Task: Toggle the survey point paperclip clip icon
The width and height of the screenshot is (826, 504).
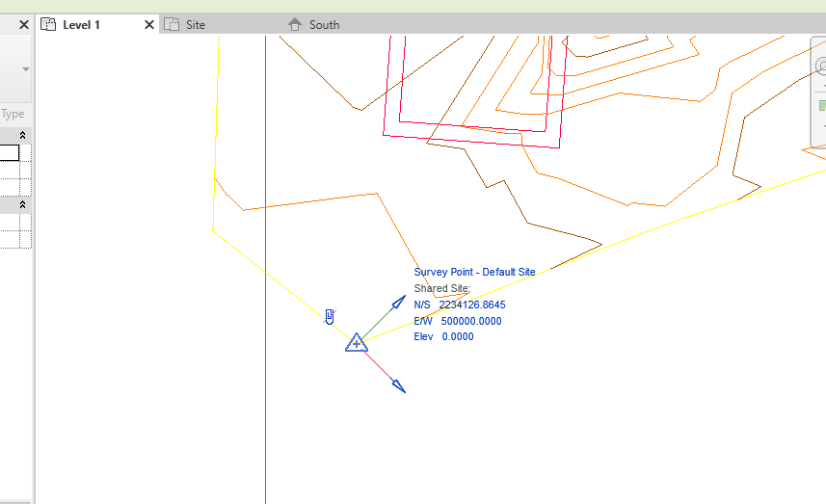Action: (330, 316)
